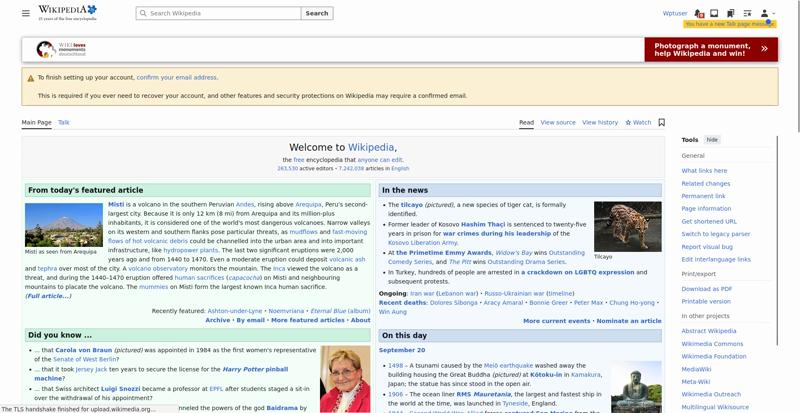Focus the Search Wikipedia field
The height and width of the screenshot is (413, 800).
point(218,13)
